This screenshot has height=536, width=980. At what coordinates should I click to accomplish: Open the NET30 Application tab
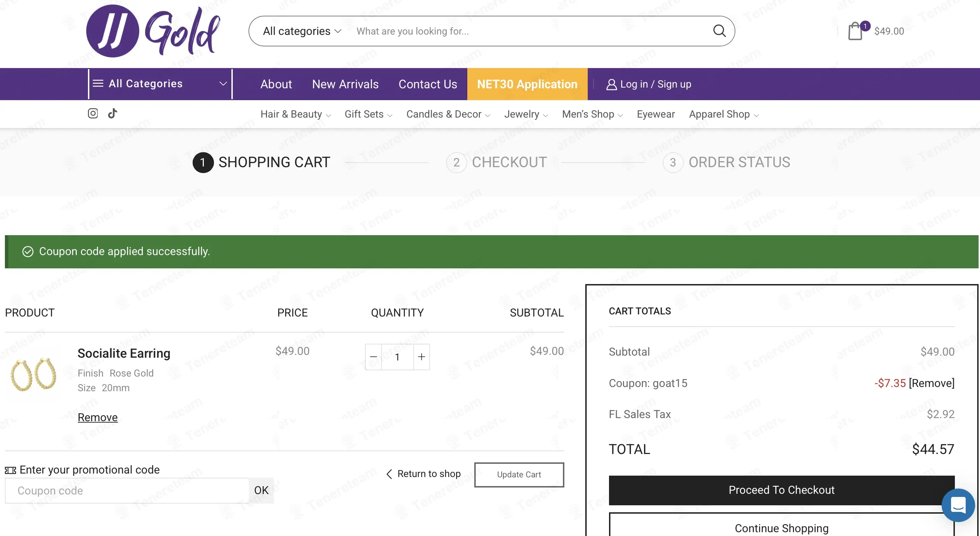coord(527,84)
